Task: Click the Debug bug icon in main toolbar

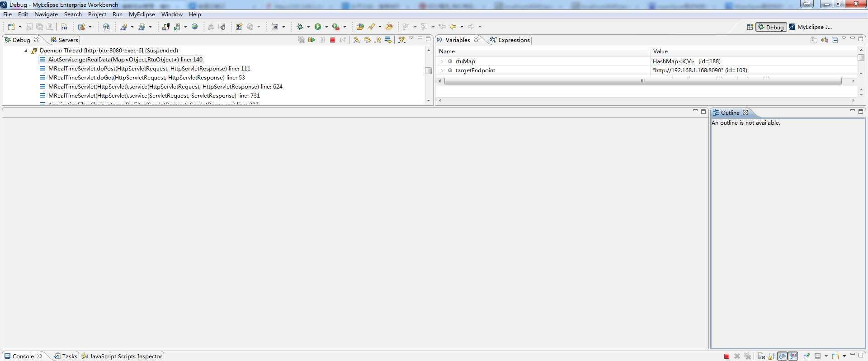Action: 300,27
